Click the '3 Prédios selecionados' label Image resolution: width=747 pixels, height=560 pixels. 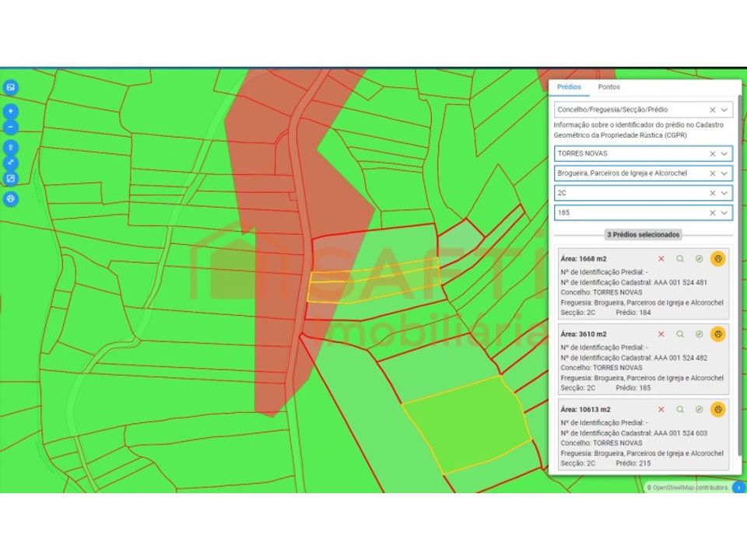coord(644,235)
